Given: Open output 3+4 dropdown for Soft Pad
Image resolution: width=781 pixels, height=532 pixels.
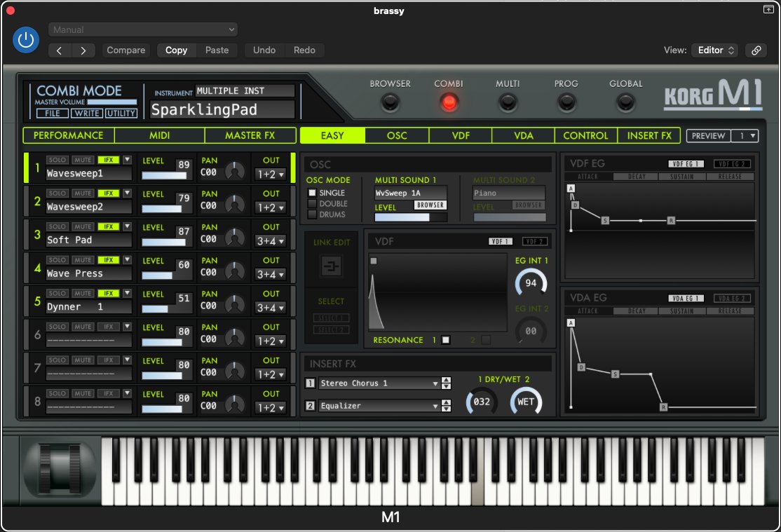Looking at the screenshot, I should (271, 241).
